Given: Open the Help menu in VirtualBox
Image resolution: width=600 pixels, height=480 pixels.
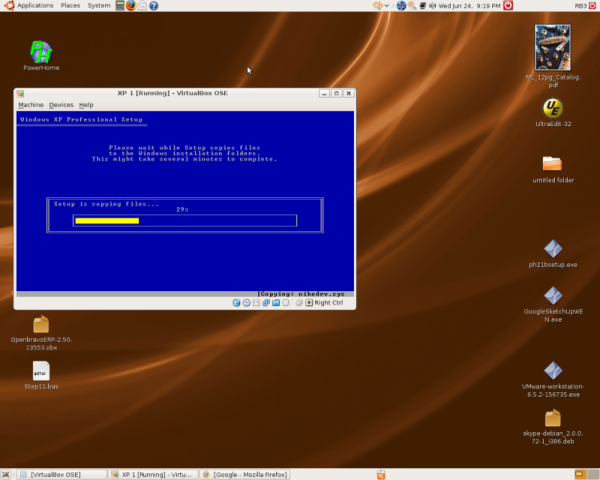Looking at the screenshot, I should pos(86,105).
